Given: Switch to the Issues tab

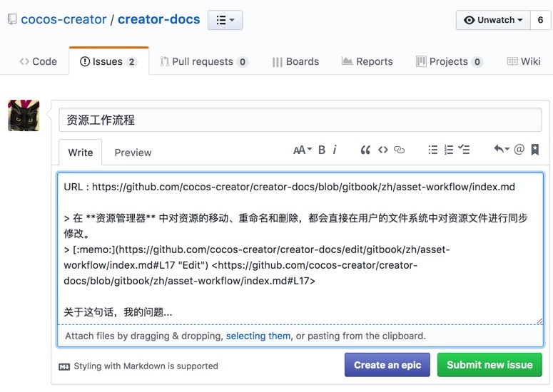Looking at the screenshot, I should 108,61.
